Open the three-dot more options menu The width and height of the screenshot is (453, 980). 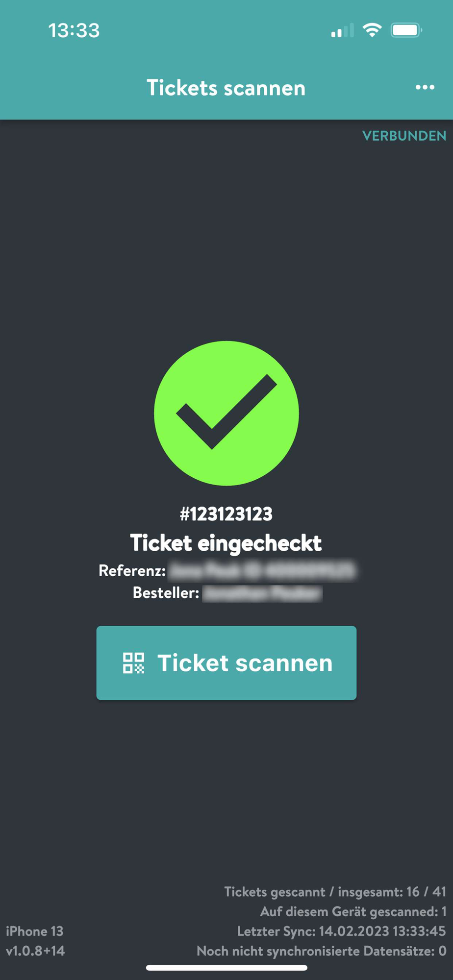tap(425, 87)
